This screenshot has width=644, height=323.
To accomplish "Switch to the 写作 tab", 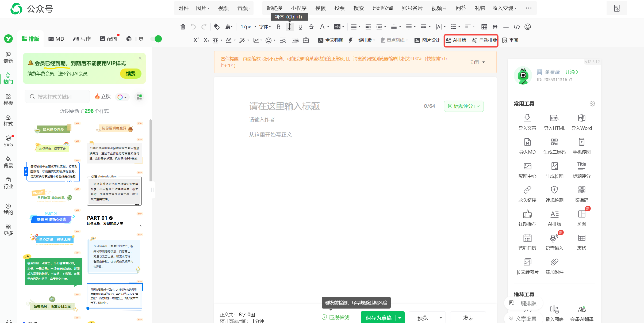I will (x=82, y=39).
